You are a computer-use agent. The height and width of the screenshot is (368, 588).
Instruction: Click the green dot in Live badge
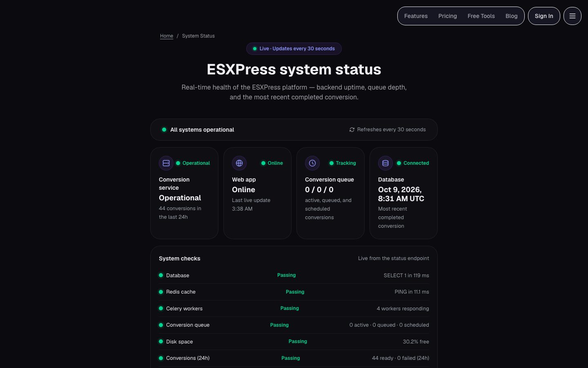coord(255,49)
